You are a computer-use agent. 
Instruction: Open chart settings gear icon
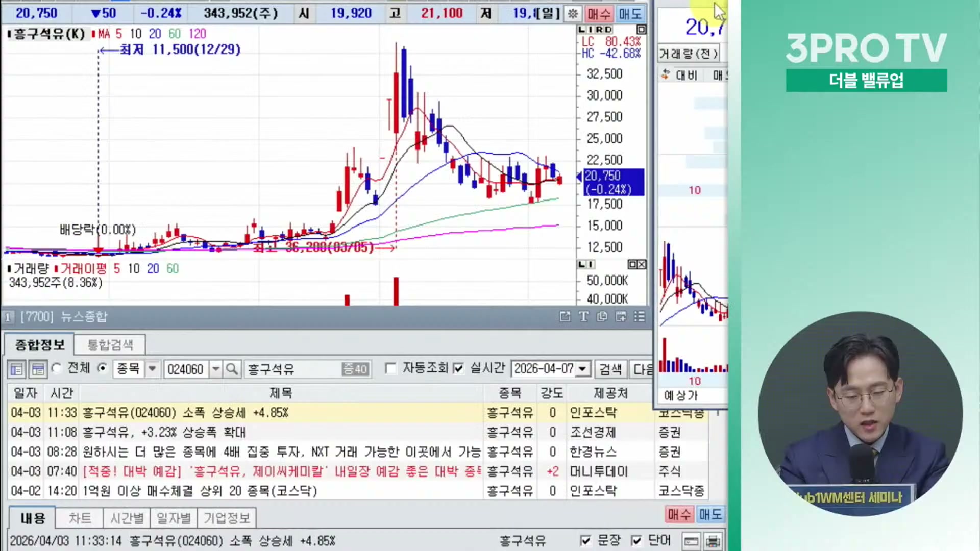click(573, 14)
